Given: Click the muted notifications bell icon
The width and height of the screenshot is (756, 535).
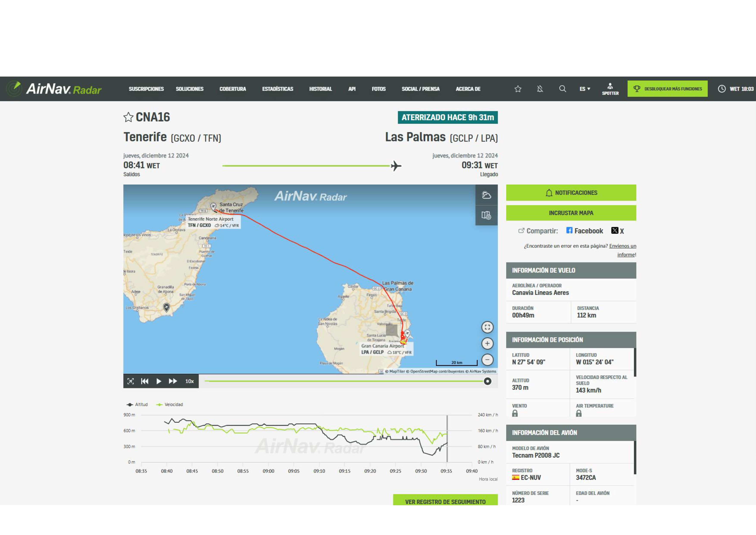Looking at the screenshot, I should click(x=540, y=89).
